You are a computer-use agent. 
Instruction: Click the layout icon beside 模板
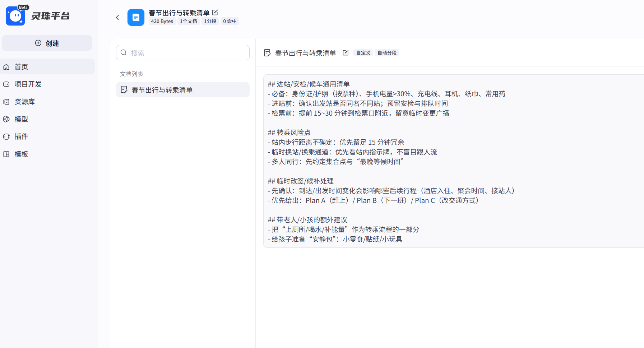coord(6,154)
